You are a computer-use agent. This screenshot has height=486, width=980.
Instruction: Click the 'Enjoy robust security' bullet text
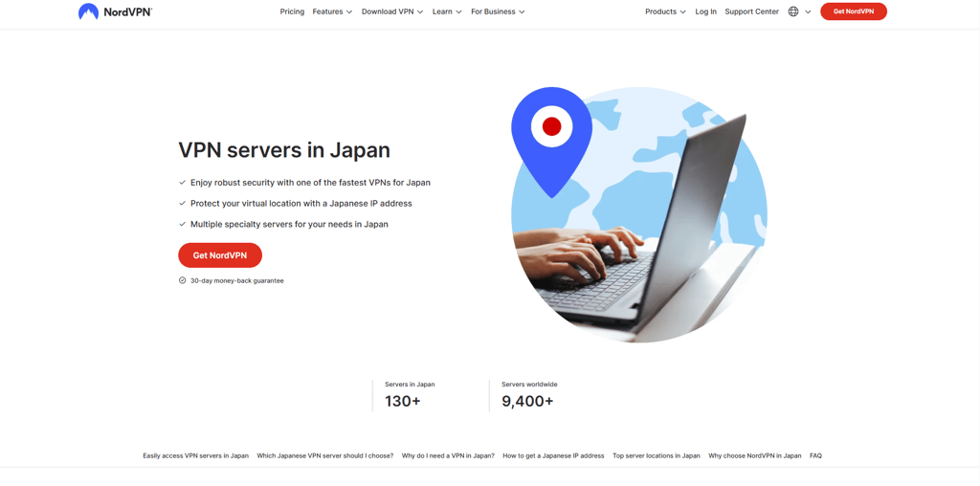[310, 183]
